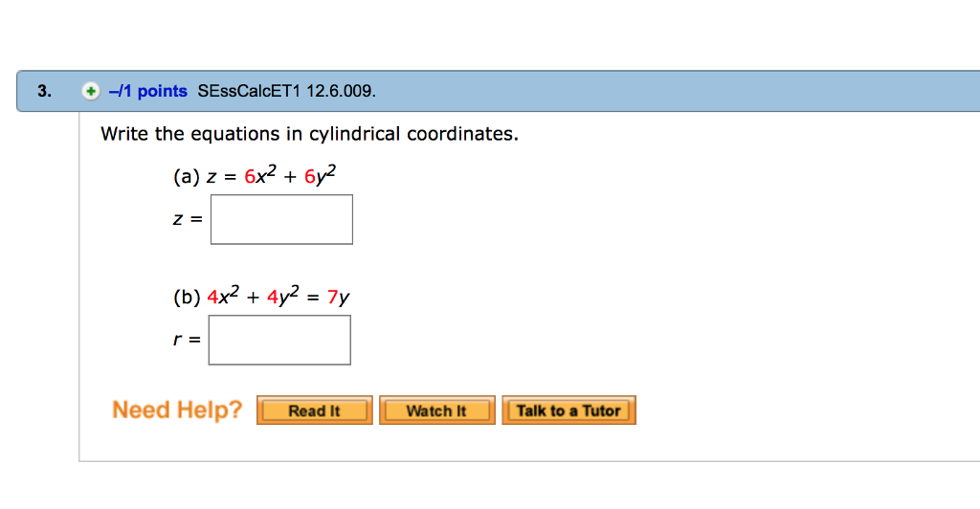Open the Watch It help button
The height and width of the screenshot is (509, 980).
click(x=436, y=410)
